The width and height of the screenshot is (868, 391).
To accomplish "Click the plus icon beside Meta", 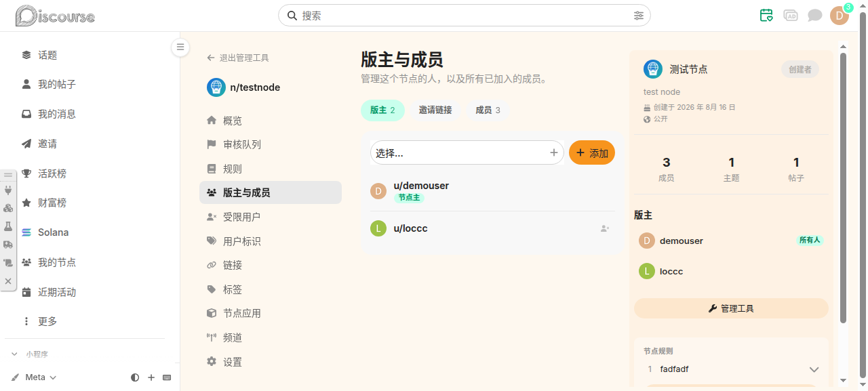I will click(x=151, y=377).
